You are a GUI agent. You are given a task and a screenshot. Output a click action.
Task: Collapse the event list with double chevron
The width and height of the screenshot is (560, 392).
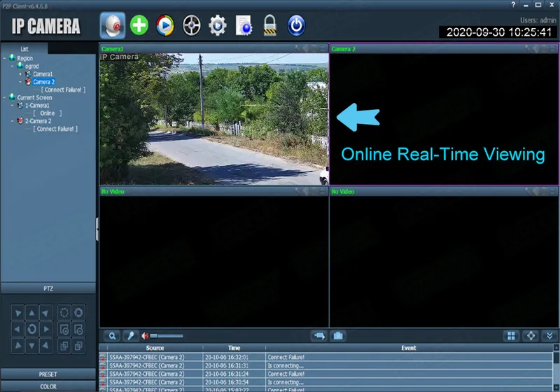[x=549, y=336]
